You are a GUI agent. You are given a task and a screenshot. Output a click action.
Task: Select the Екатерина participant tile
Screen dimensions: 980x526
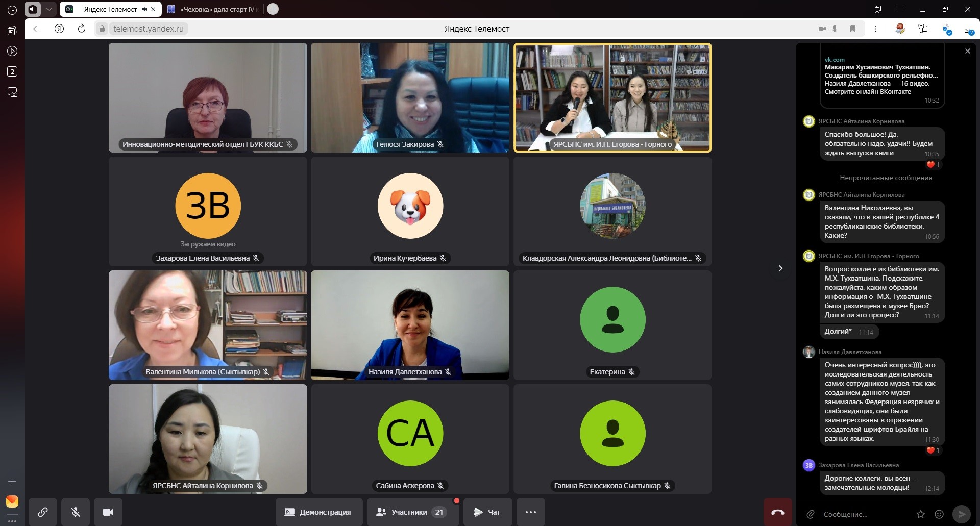612,325
